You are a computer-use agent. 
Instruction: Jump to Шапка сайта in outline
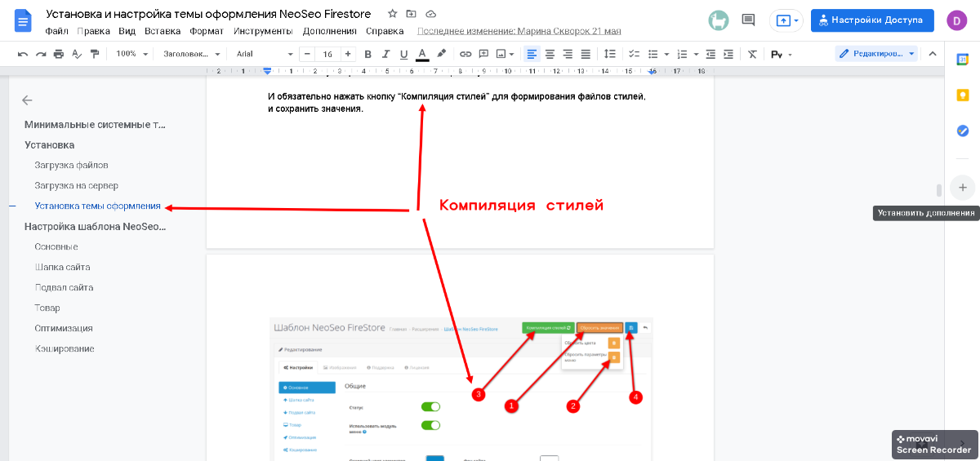point(62,267)
